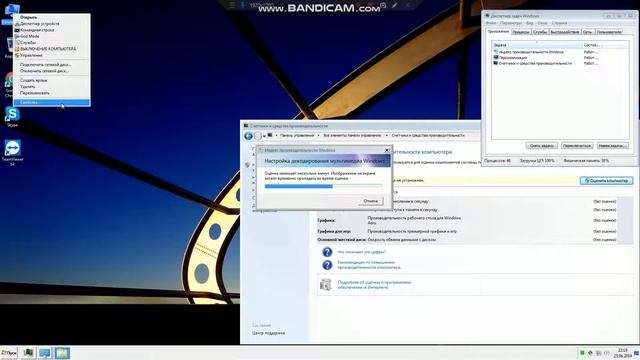Click the Explorer forward arrow button

tap(258, 136)
